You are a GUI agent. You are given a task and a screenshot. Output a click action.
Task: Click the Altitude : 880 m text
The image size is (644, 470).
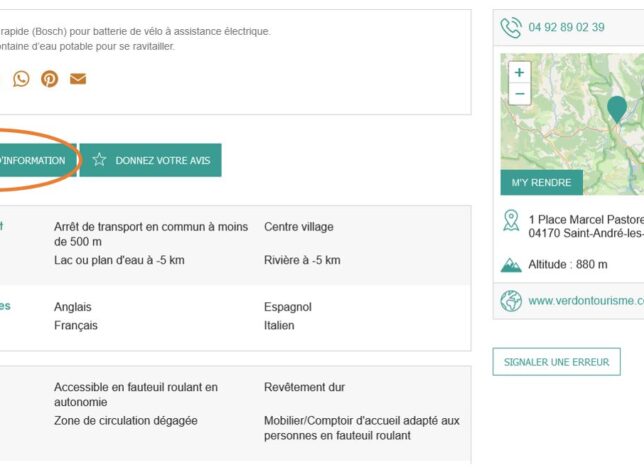click(x=568, y=265)
